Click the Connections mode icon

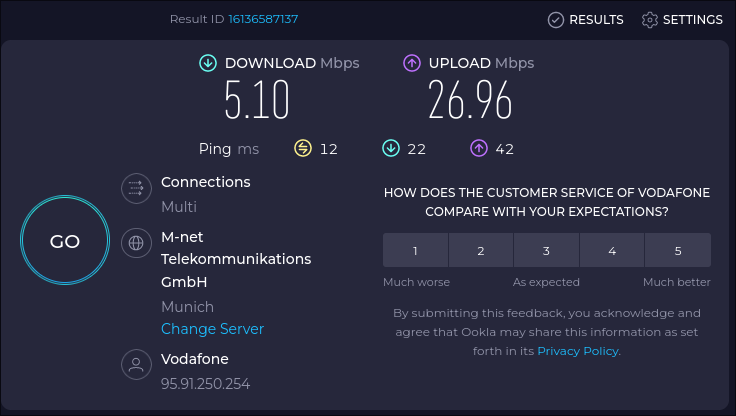click(x=134, y=188)
